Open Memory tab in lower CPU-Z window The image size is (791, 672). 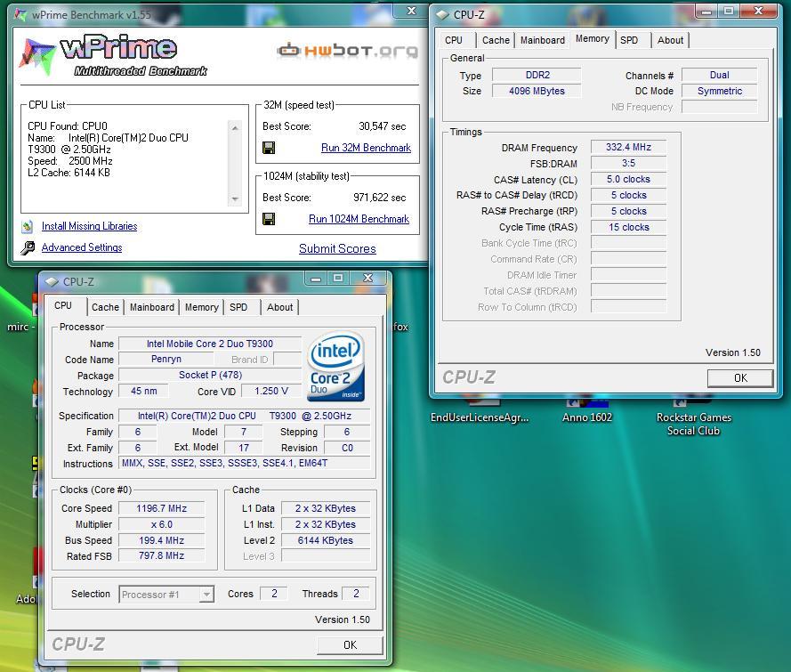[201, 307]
